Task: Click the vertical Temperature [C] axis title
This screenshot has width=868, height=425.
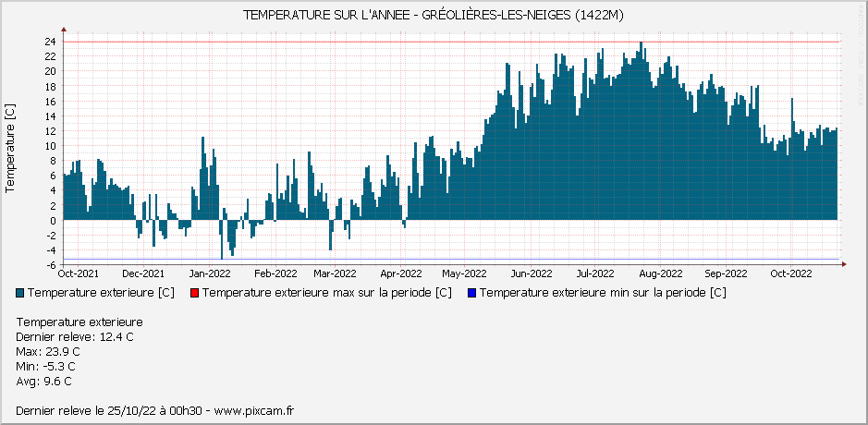Action: (x=10, y=149)
